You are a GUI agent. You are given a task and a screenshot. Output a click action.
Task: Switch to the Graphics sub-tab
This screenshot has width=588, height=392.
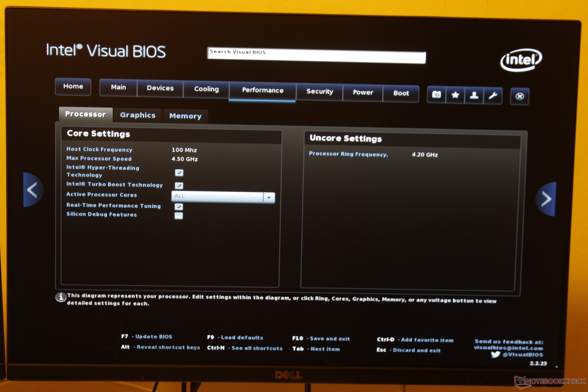pyautogui.click(x=138, y=115)
